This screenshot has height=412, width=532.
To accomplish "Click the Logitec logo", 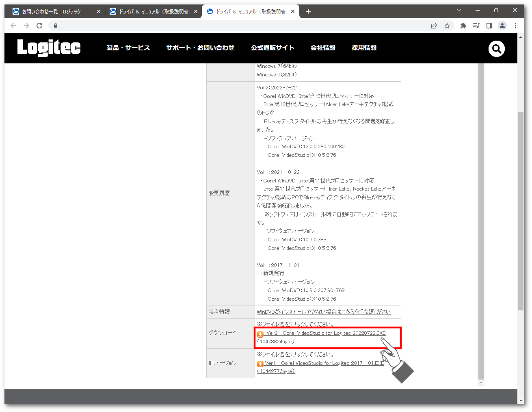I will point(49,48).
